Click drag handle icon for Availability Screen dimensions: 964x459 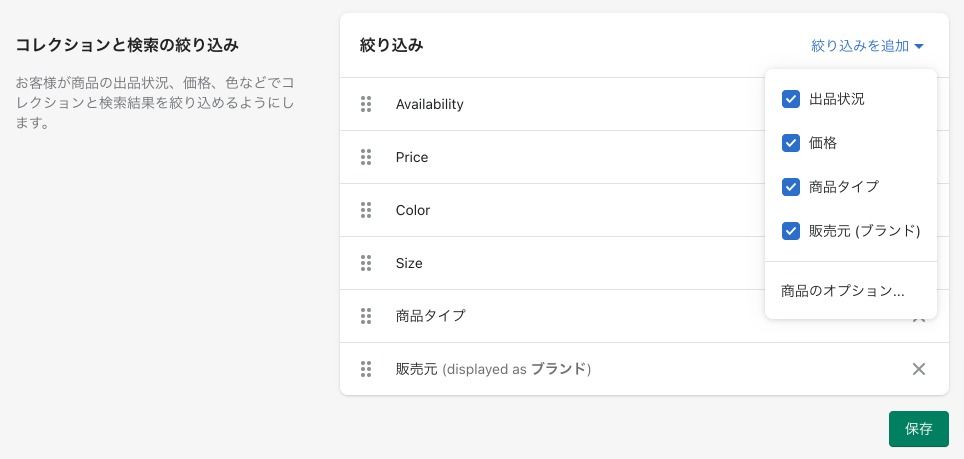coord(366,104)
